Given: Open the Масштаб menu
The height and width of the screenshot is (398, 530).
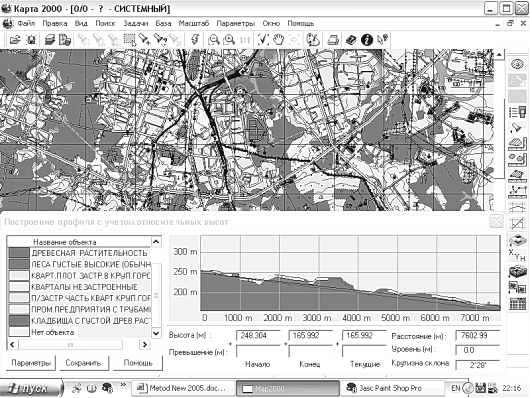Looking at the screenshot, I should pyautogui.click(x=194, y=23).
